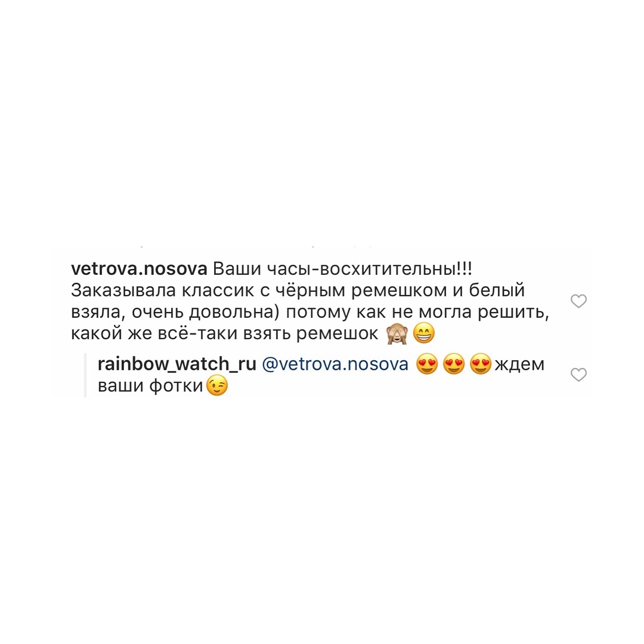Click the winking face emoji after фотки
Viewport: 644px width, 644px height.
(217, 386)
